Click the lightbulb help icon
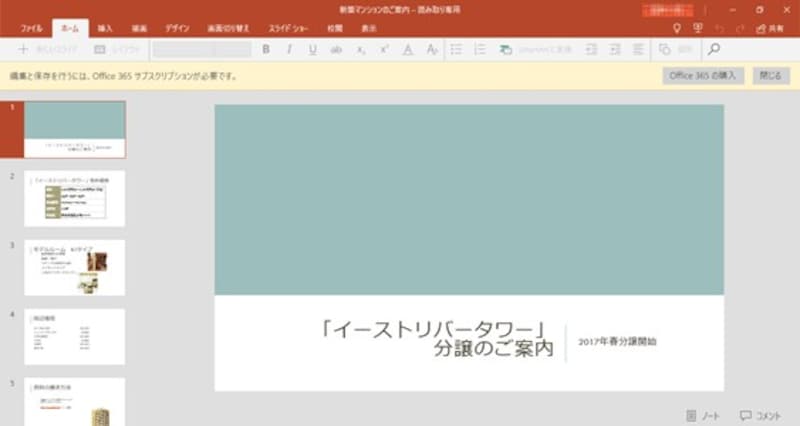This screenshot has width=800, height=426. point(676,29)
